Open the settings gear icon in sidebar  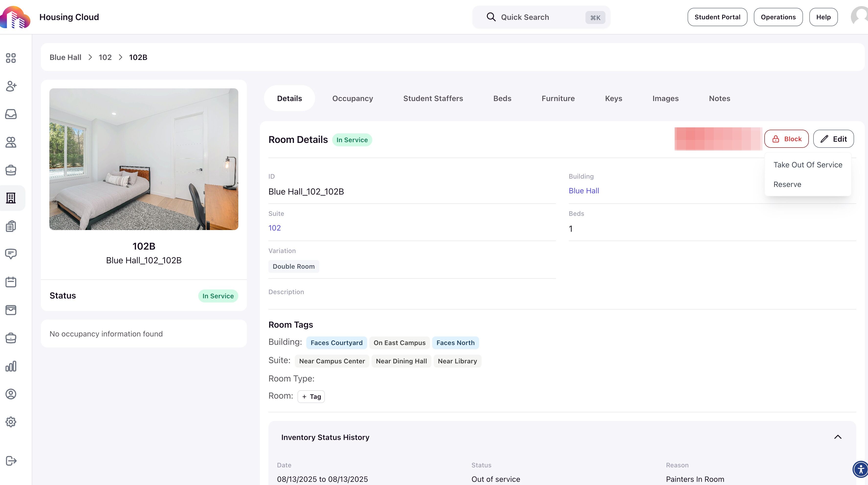[x=11, y=422]
